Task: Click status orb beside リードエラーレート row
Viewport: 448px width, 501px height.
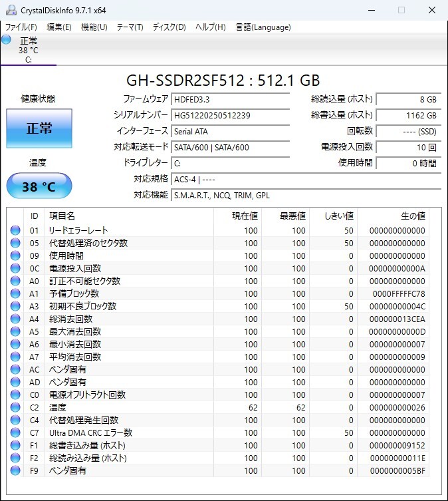Action: pyautogui.click(x=15, y=231)
